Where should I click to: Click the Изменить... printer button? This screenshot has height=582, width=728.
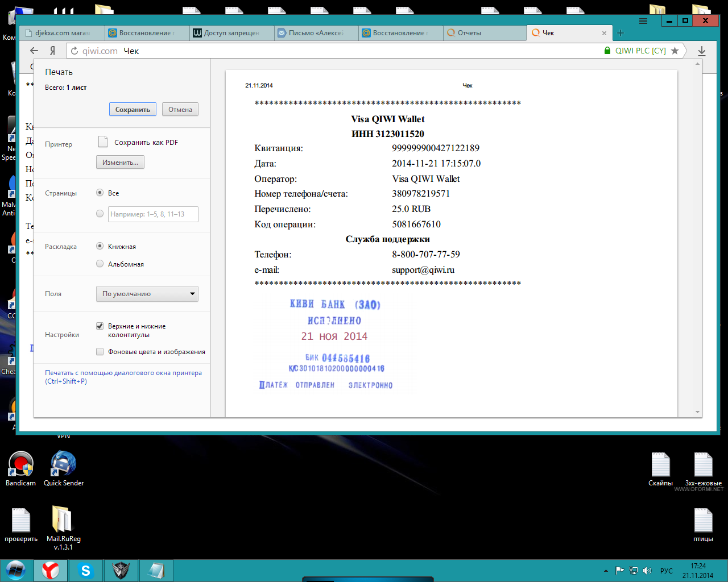[x=120, y=163]
